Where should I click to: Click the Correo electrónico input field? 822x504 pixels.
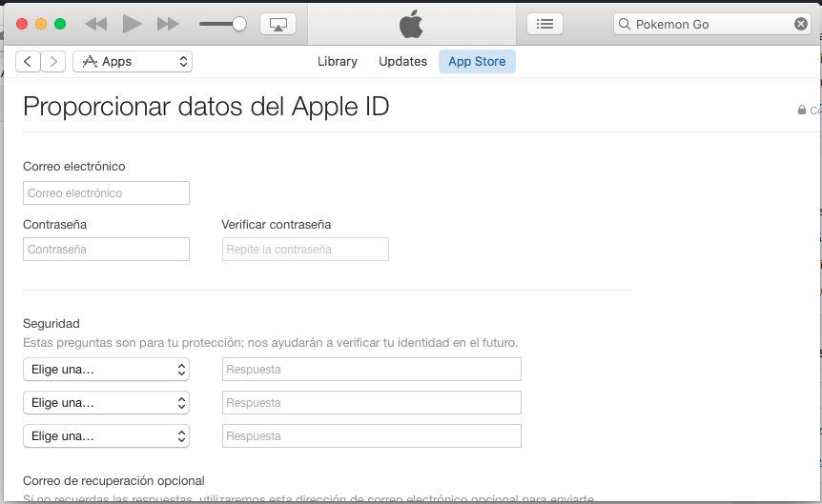(106, 193)
